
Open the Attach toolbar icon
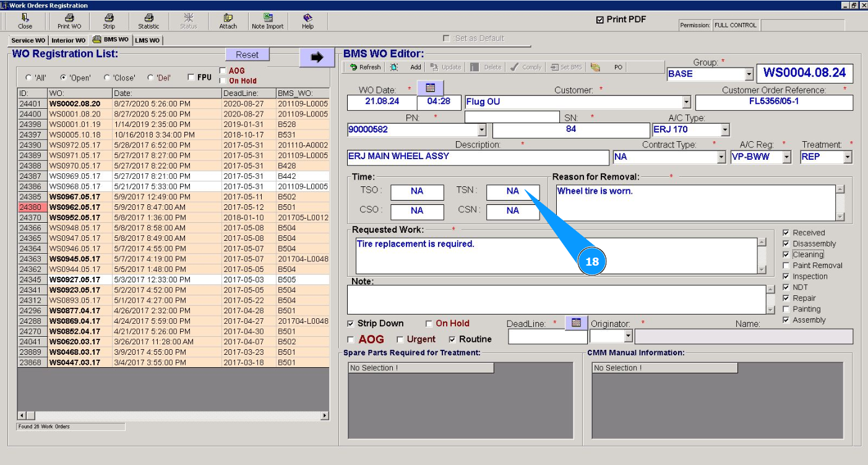(x=228, y=21)
